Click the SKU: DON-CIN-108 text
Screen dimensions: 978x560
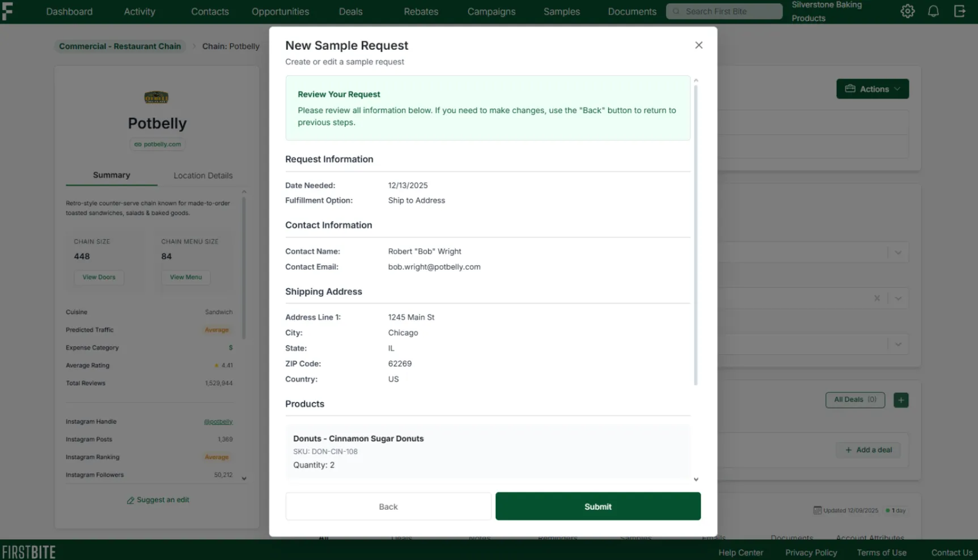[x=325, y=452]
